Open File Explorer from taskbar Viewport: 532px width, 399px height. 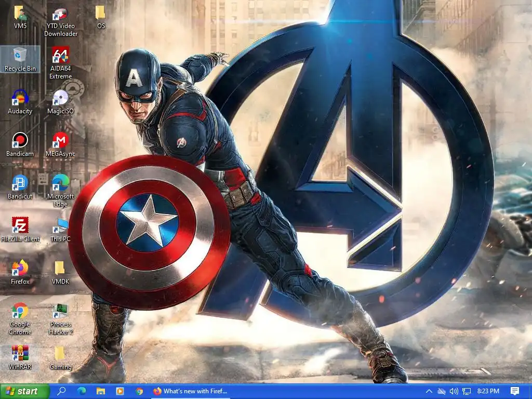(101, 391)
